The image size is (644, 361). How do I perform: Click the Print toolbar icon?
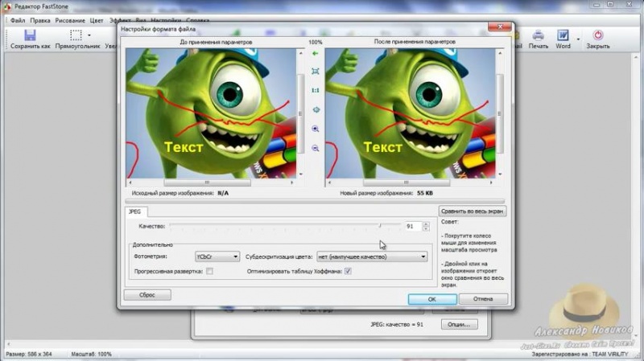(x=538, y=35)
